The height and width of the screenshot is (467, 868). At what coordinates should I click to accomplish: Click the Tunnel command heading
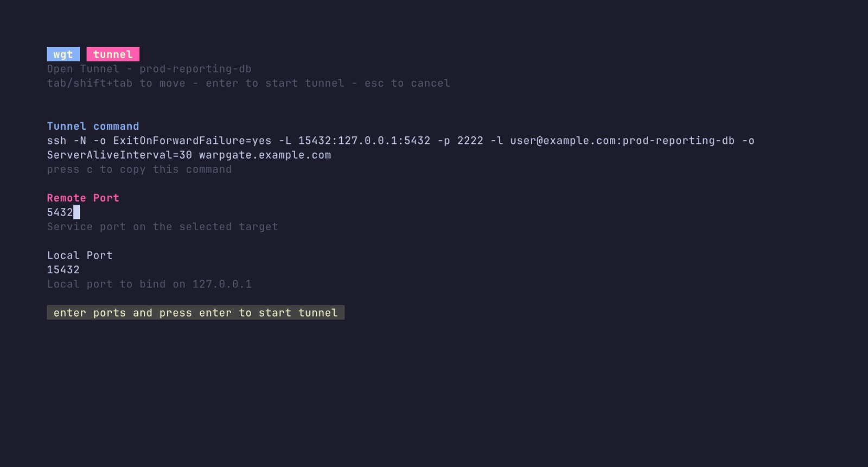(x=93, y=126)
